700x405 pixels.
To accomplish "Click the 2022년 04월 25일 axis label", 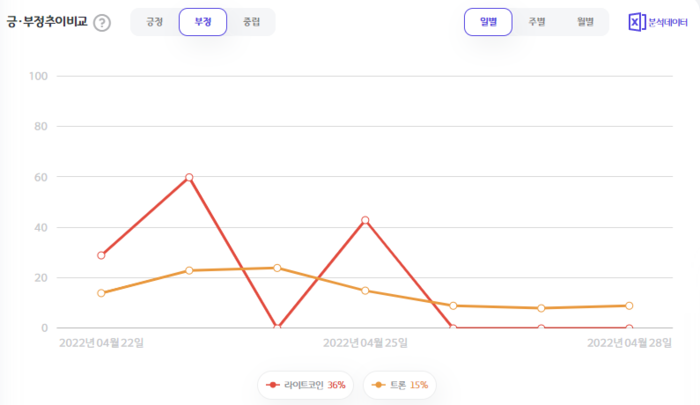I will click(x=365, y=343).
